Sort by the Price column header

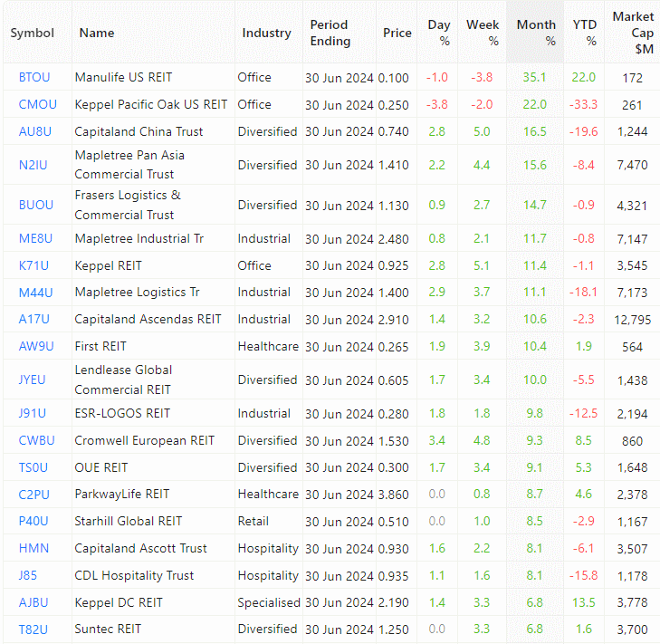tap(397, 33)
